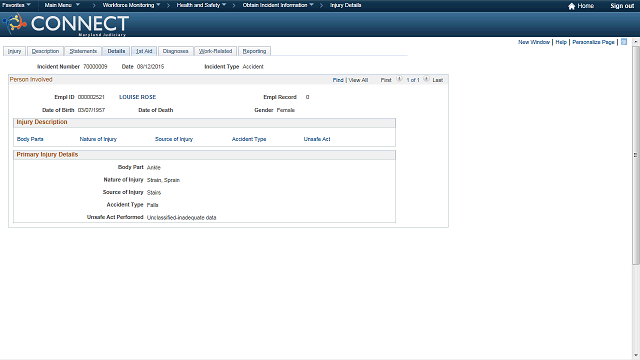
Task: Click the CONNECT Maryland Judiciary logo
Action: [x=66, y=24]
